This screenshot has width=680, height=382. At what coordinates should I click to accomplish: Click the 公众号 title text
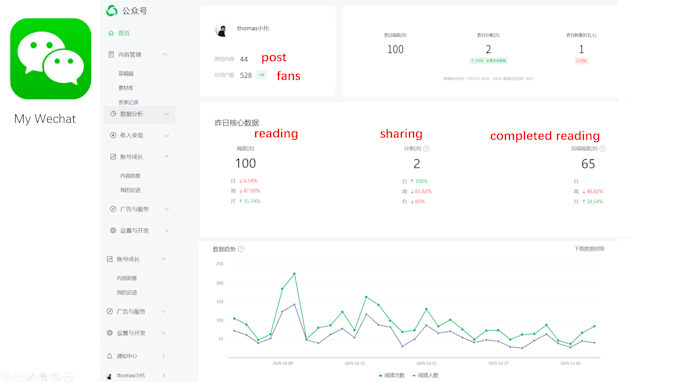pos(134,11)
